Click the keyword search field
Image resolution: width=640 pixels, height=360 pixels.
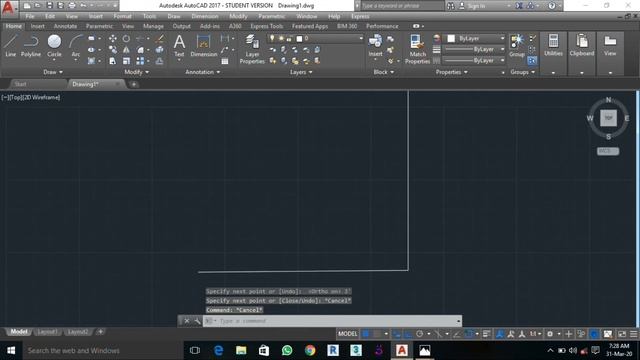click(402, 6)
